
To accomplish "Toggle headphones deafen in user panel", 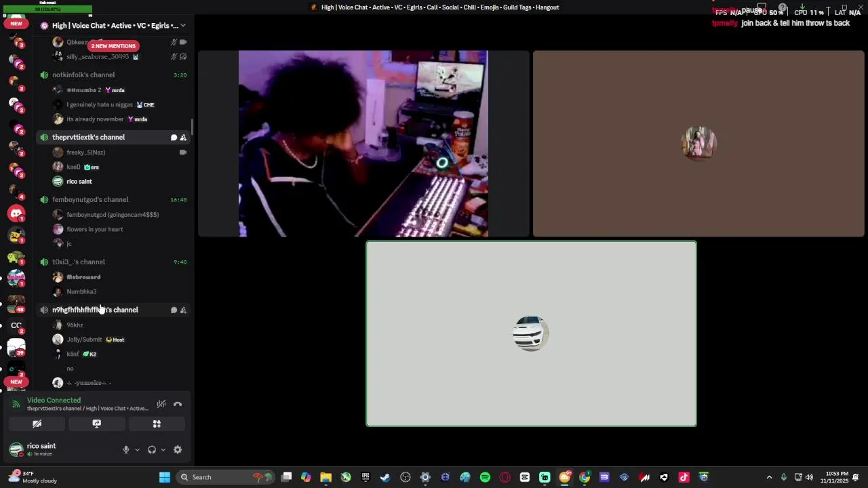I will click(152, 449).
